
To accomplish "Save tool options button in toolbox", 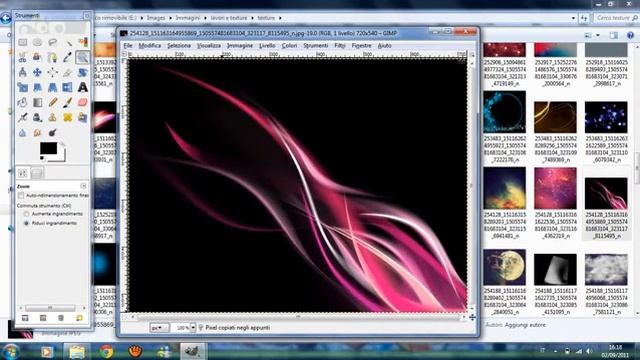I will coord(25,318).
